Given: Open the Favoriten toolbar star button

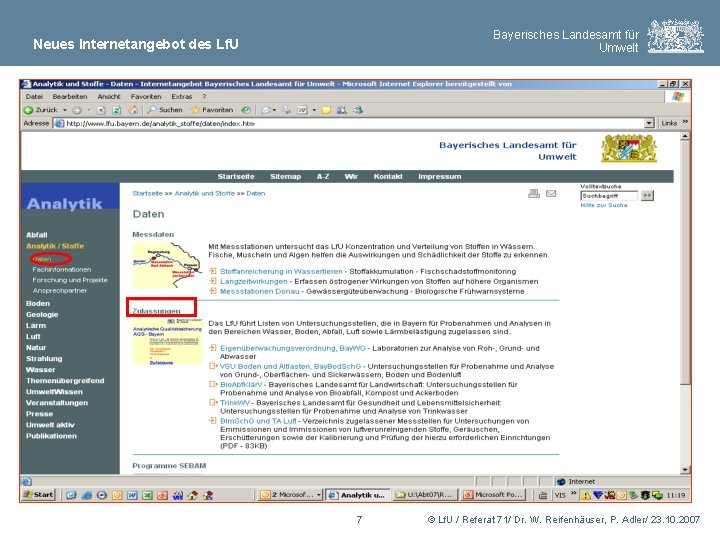Looking at the screenshot, I should pos(212,110).
